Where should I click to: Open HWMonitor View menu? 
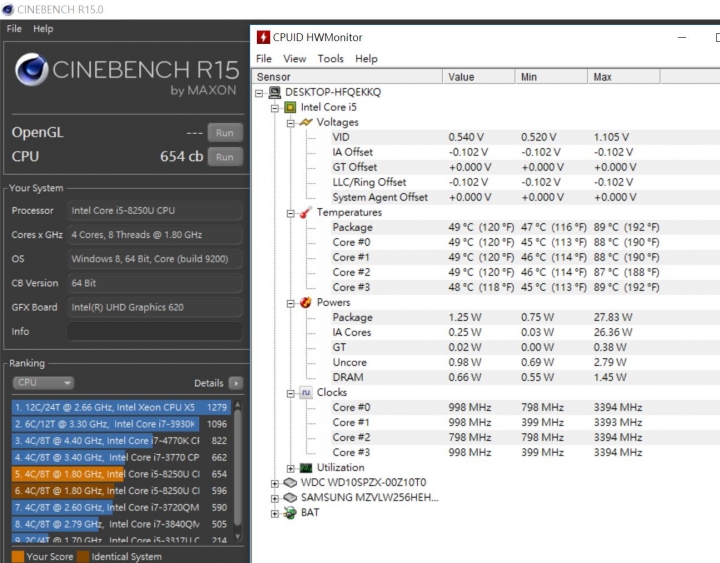click(x=294, y=59)
